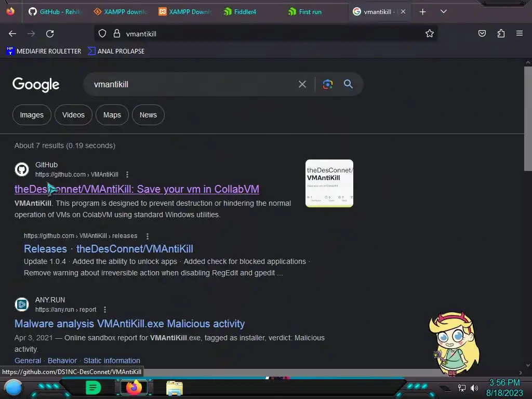Click the magnifier search button
This screenshot has width=532, height=399.
click(x=348, y=84)
